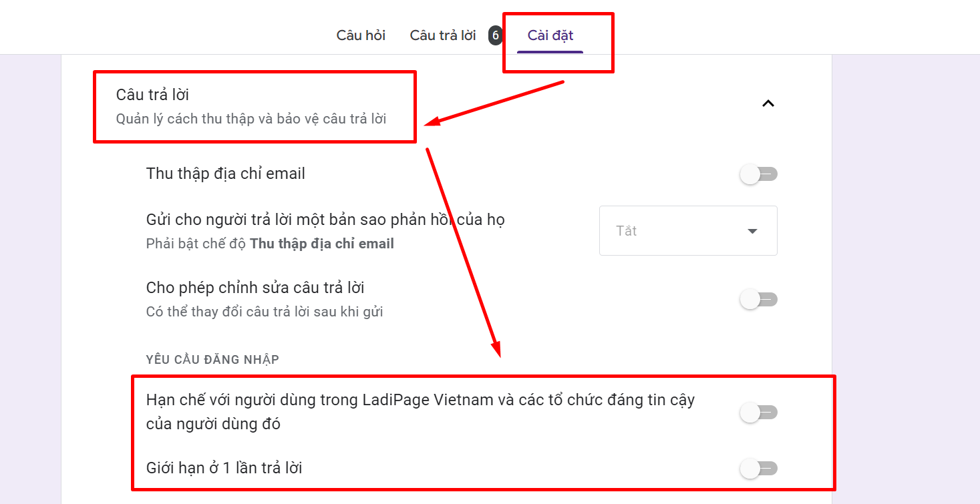Screen dimensions: 980x504
Task: Click the Cho phép chỉnh sửa câu trả lời label
Action: click(x=255, y=288)
